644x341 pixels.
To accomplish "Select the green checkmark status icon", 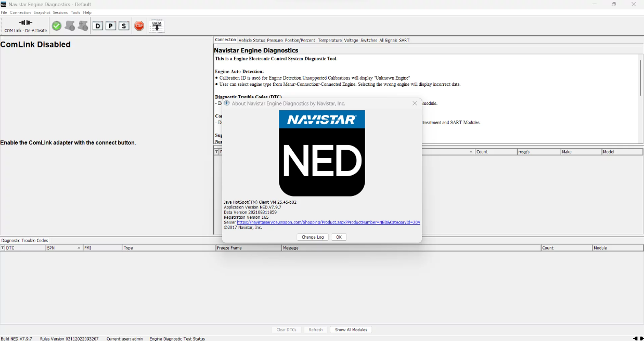I will 56,25.
